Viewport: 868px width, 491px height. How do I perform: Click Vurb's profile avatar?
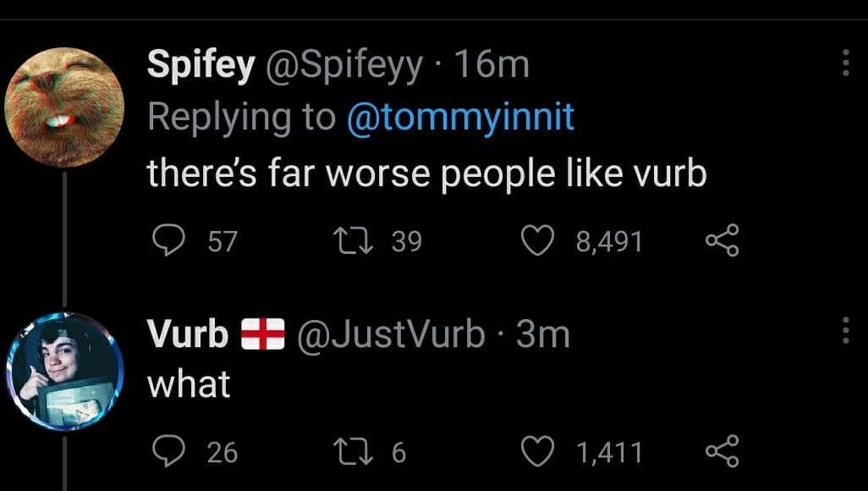[x=64, y=372]
